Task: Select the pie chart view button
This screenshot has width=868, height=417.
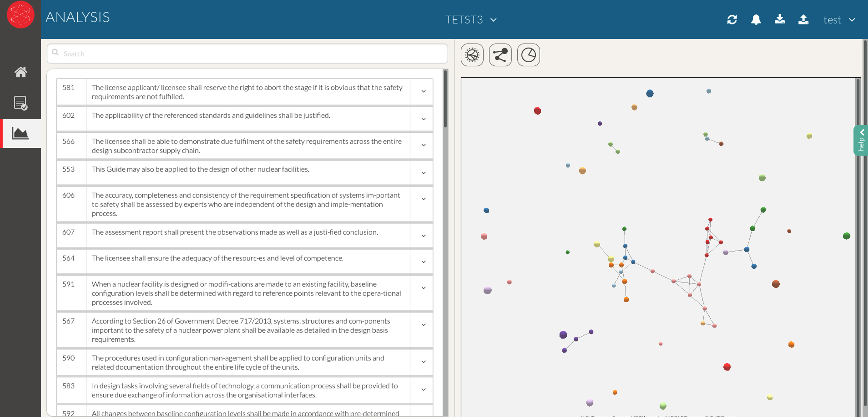Action: 528,55
